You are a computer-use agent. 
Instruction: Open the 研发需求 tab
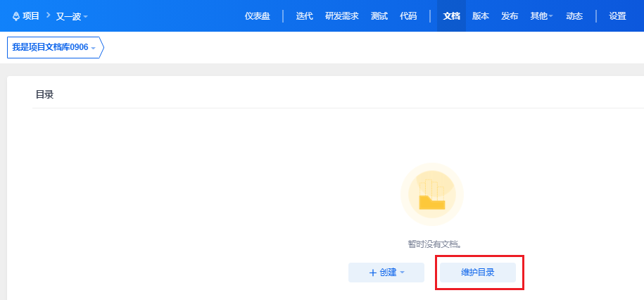point(342,16)
